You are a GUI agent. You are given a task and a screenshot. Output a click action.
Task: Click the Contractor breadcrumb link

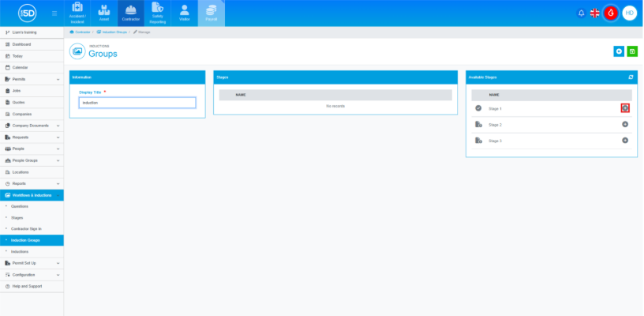[x=80, y=32]
